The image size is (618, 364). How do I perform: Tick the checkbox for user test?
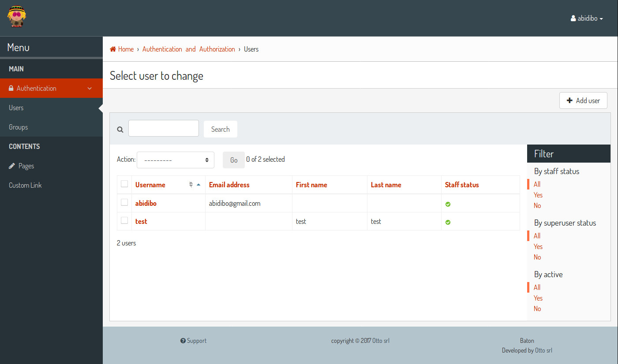pyautogui.click(x=124, y=220)
